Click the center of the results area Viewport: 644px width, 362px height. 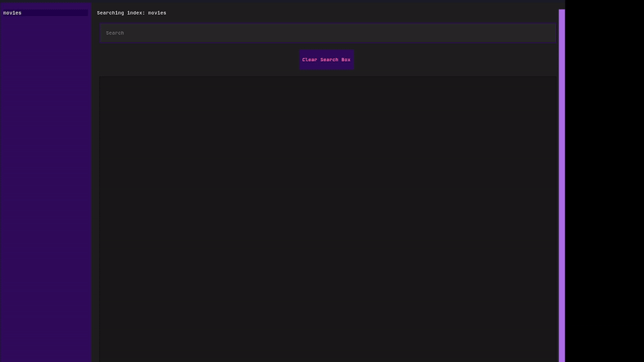328,219
